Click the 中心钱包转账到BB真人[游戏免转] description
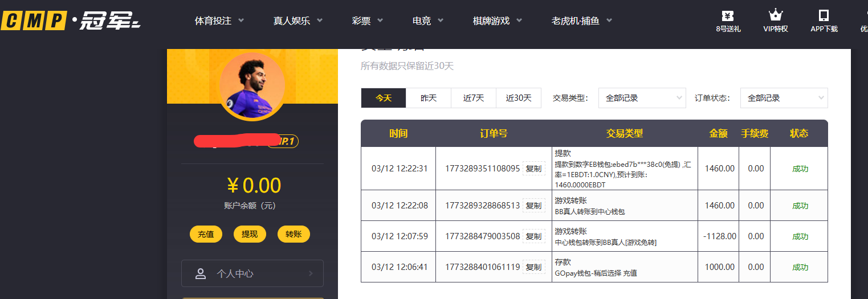This screenshot has width=868, height=299. [x=605, y=242]
